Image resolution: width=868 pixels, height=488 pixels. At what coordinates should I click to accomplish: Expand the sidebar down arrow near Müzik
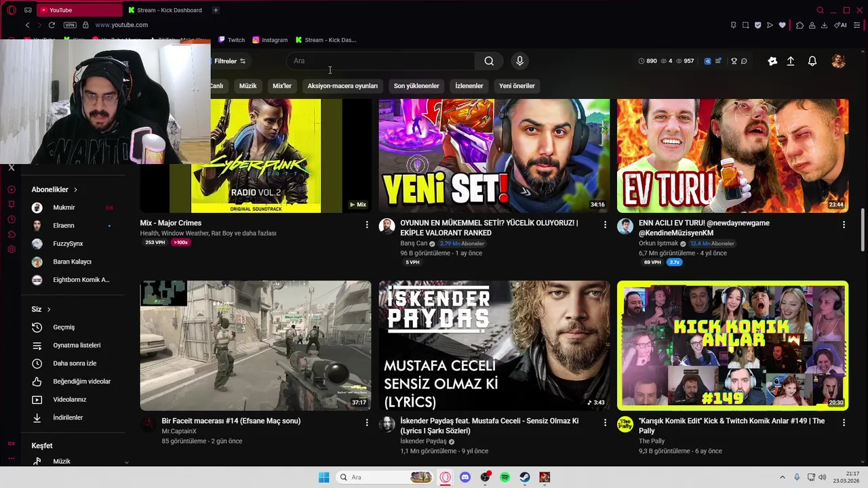click(126, 462)
